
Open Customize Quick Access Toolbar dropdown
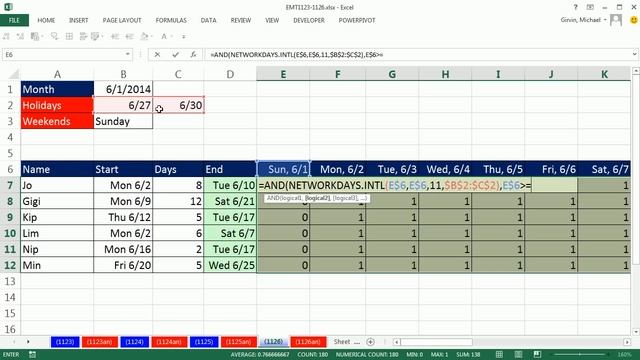point(184,37)
